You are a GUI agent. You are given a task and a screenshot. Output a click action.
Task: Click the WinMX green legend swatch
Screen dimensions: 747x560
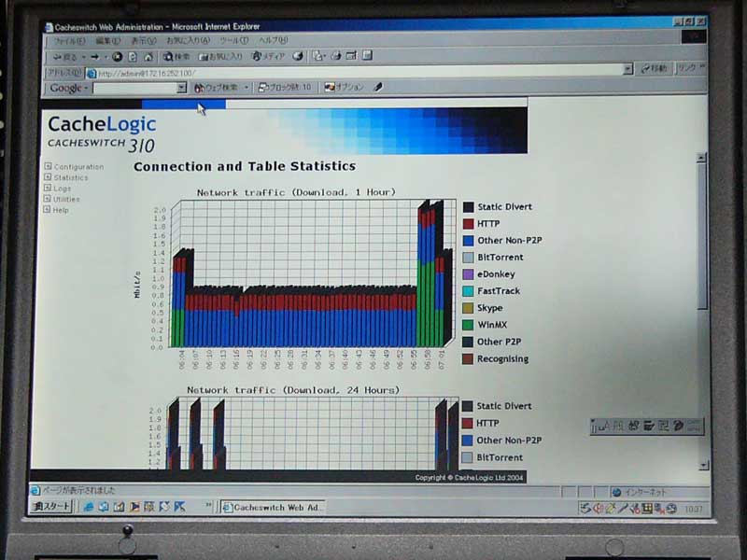[x=469, y=325]
